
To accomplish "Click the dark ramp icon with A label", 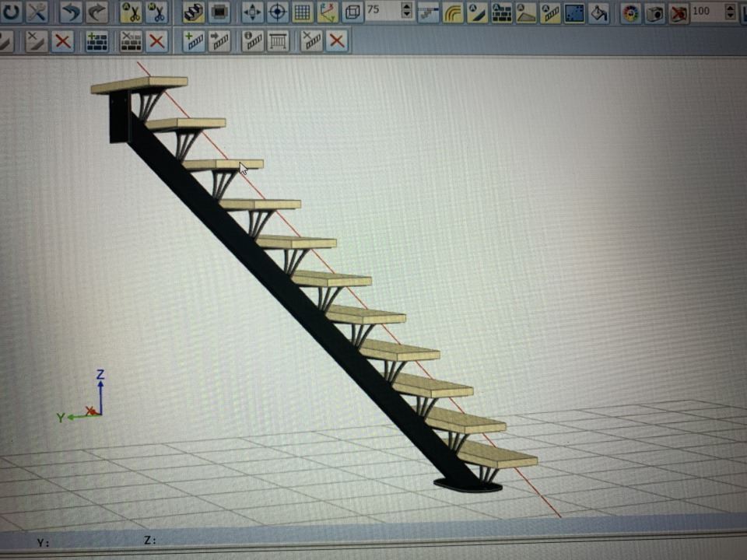I will [x=477, y=14].
